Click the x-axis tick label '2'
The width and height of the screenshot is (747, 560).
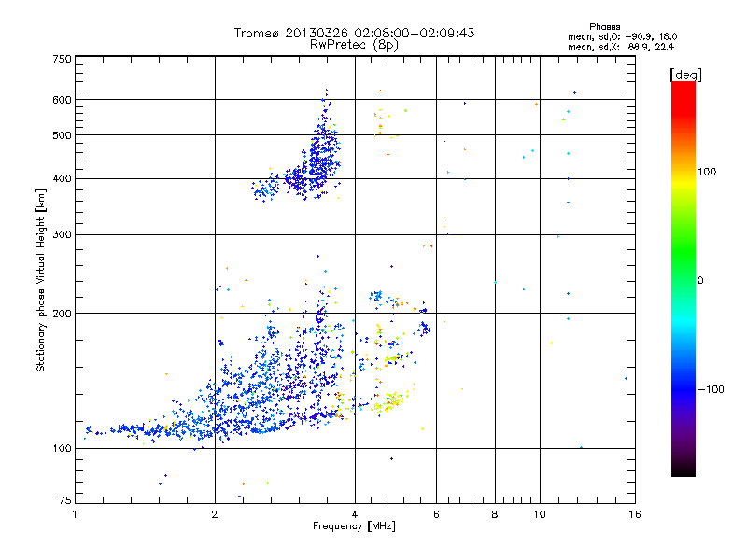pyautogui.click(x=215, y=514)
